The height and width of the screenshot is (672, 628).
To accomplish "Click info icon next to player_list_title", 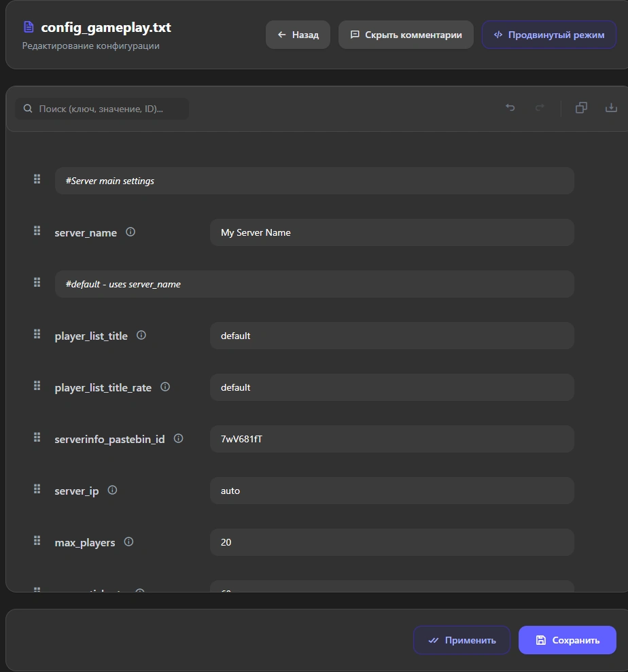I will pos(141,335).
